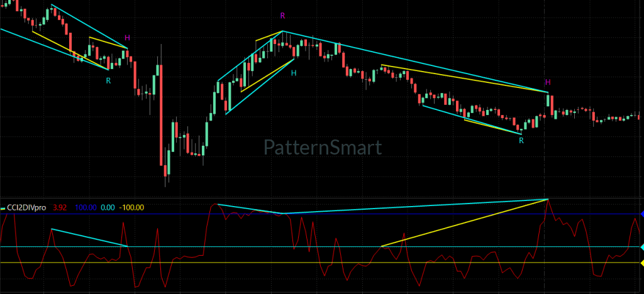The width and height of the screenshot is (644, 294).
Task: Click the yellow -100.00 level value
Action: (x=131, y=208)
